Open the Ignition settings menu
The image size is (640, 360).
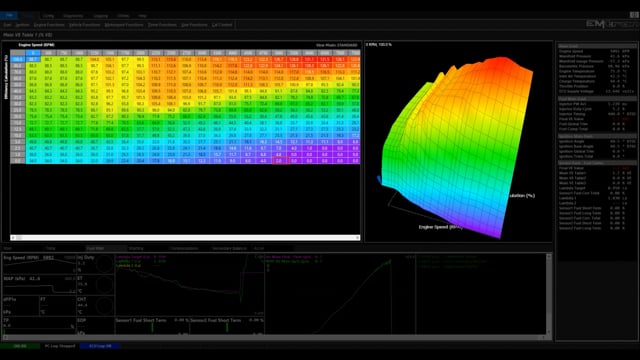click(22, 25)
